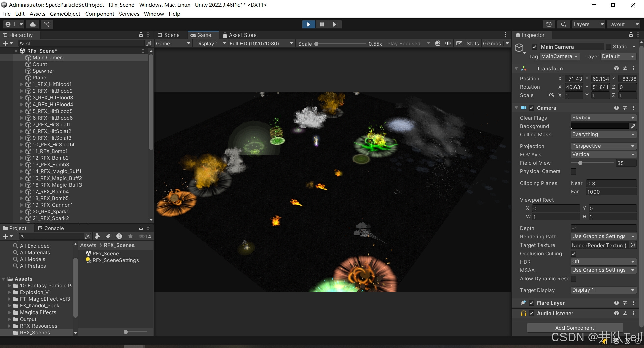This screenshot has width=644, height=348.
Task: Disable the Camera component checkbox
Action: 532,108
